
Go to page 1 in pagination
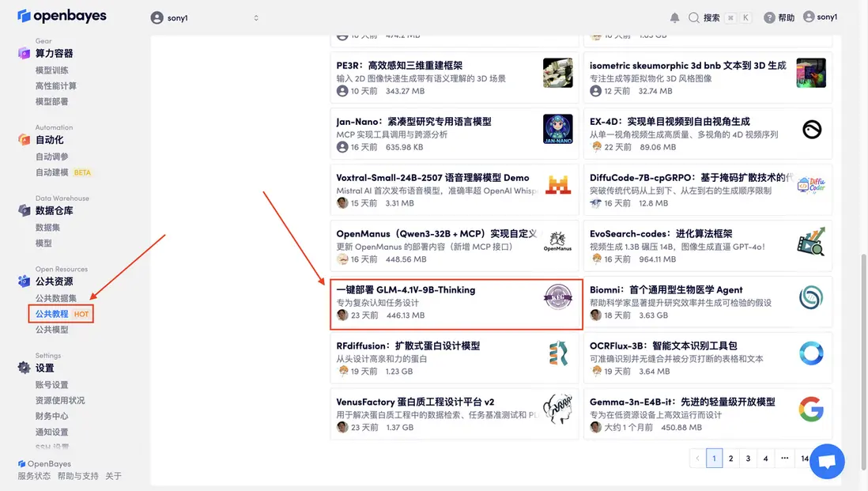point(714,459)
